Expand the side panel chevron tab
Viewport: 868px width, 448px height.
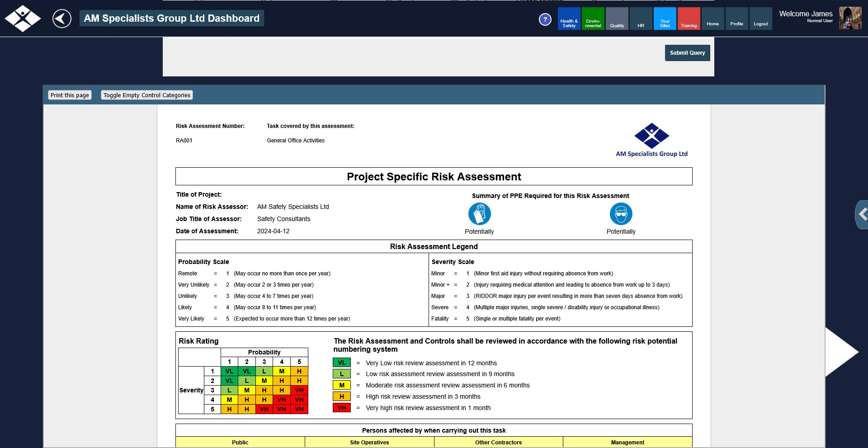(x=862, y=214)
